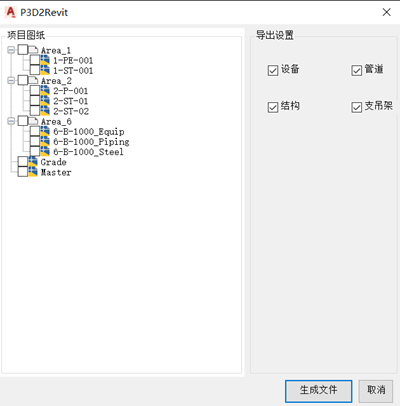Viewport: 400px width, 406px height.
Task: Collapse the Area_2 tree node
Action: pos(11,80)
